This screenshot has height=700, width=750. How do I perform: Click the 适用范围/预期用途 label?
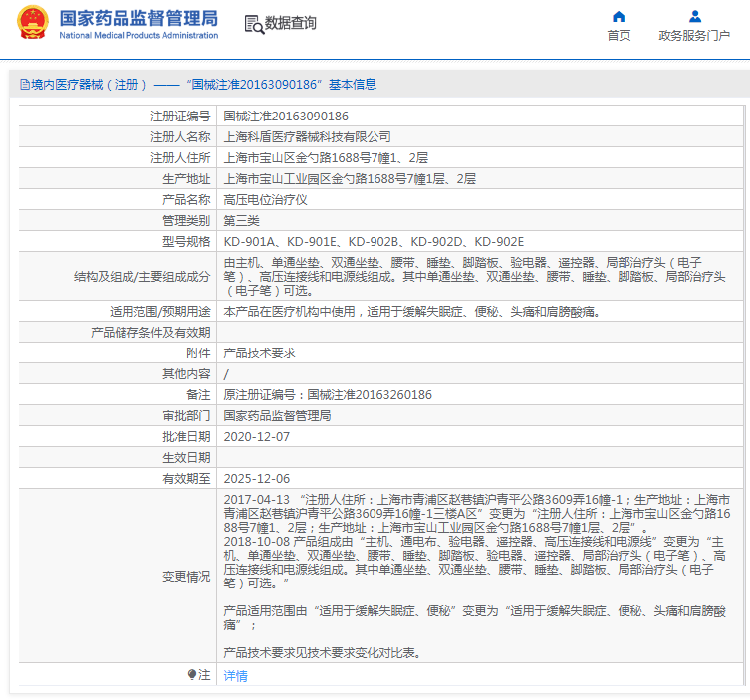coord(160,312)
